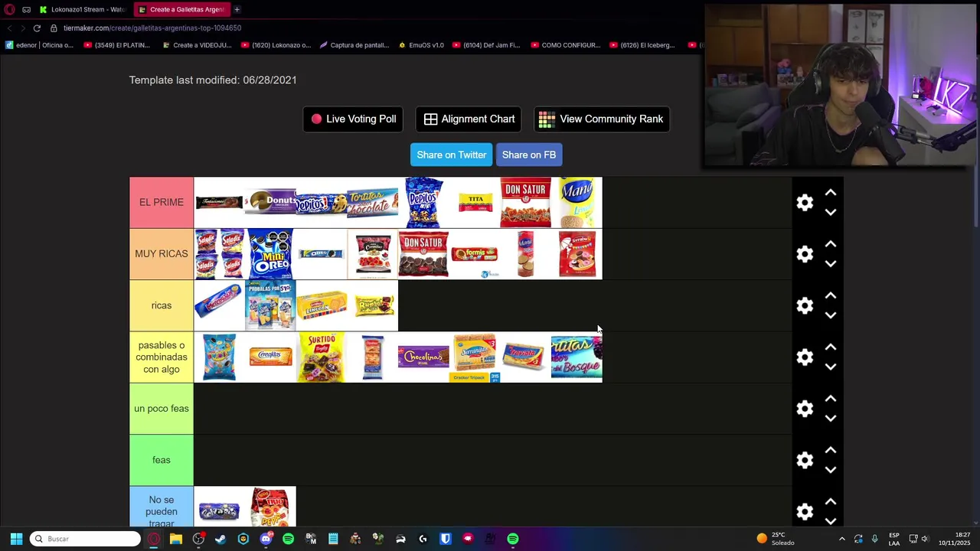
Task: Open Opera GX icon in taskbar
Action: point(154,539)
